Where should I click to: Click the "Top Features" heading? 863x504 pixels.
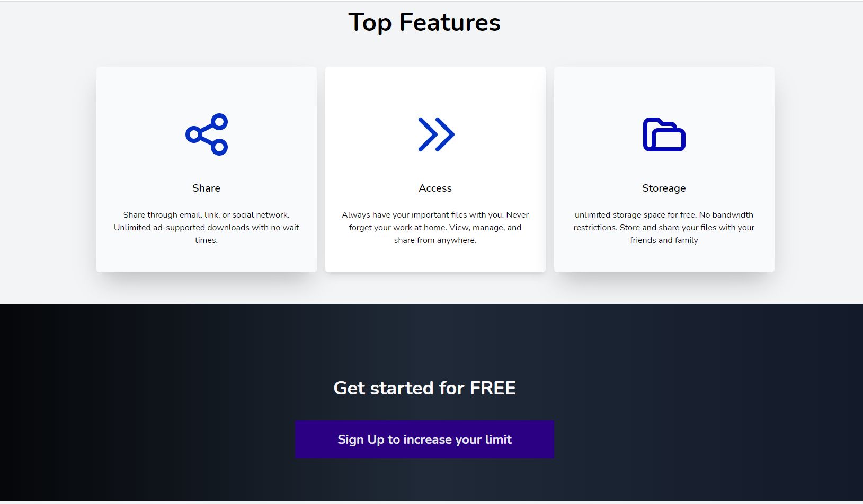click(424, 22)
